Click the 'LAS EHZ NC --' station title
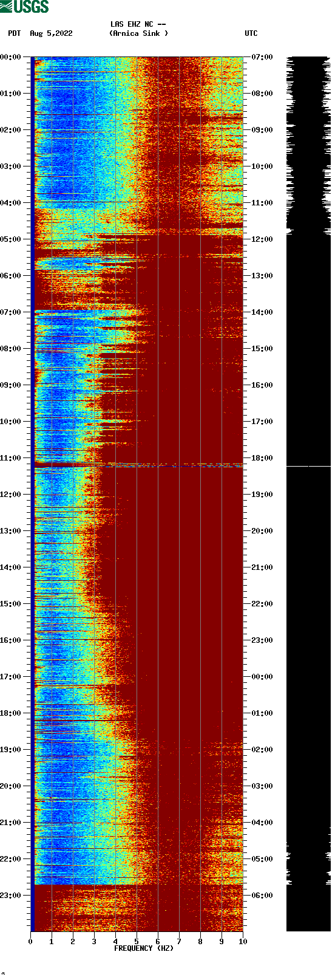This screenshot has width=335, height=980. [138, 24]
